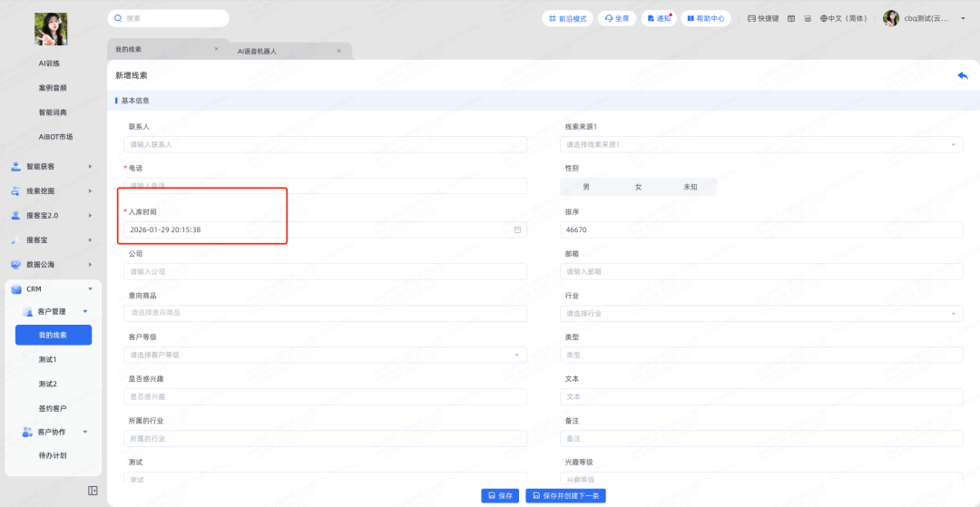Screen dimensions: 980x507
Task: Click the 保存 button
Action: 500,495
